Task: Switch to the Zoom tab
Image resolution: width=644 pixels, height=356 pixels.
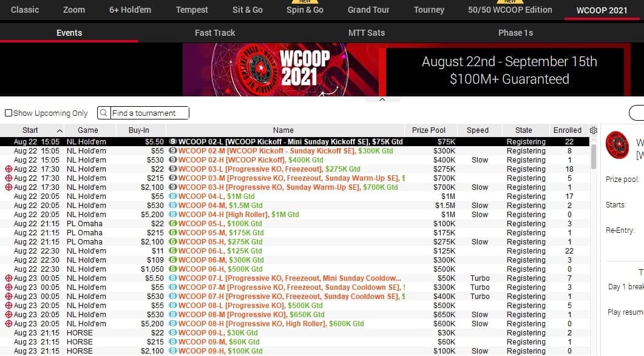Action: (x=74, y=10)
